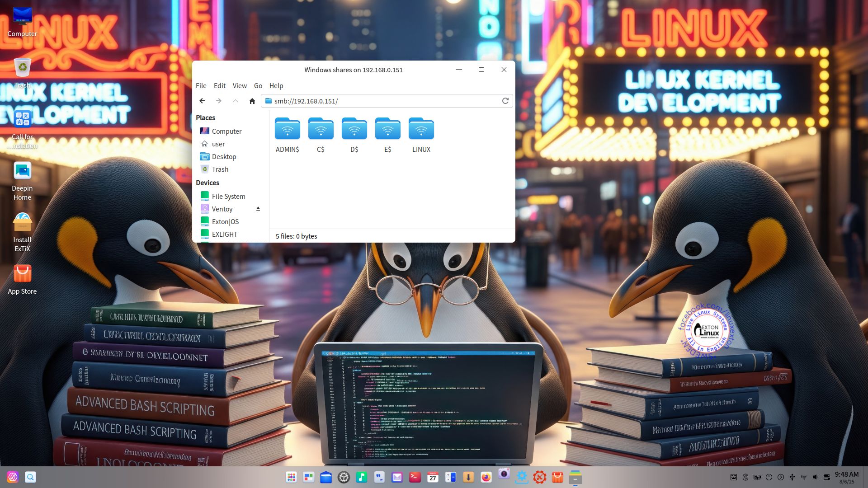Go to parent folder with up arrow
Image resolution: width=868 pixels, height=488 pixels.
tap(236, 101)
